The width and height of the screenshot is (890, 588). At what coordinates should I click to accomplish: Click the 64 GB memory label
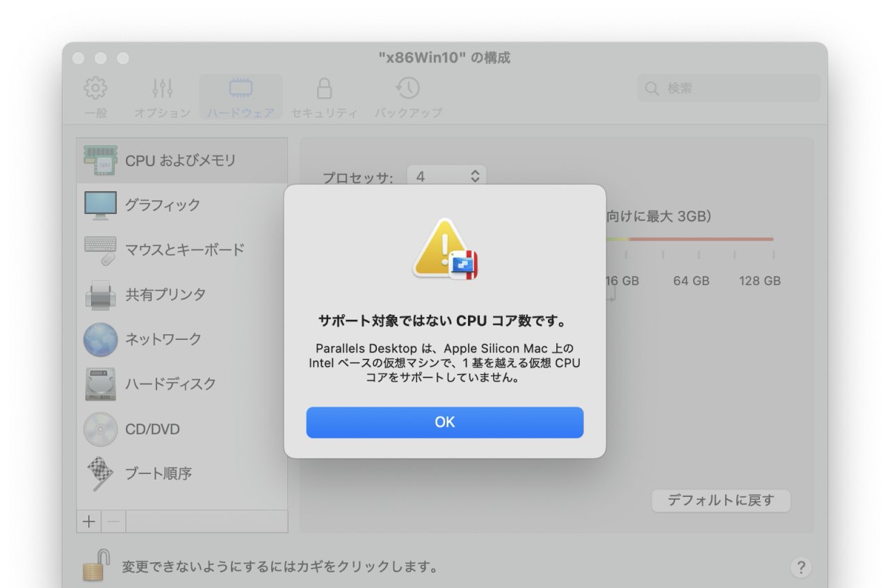pos(691,281)
